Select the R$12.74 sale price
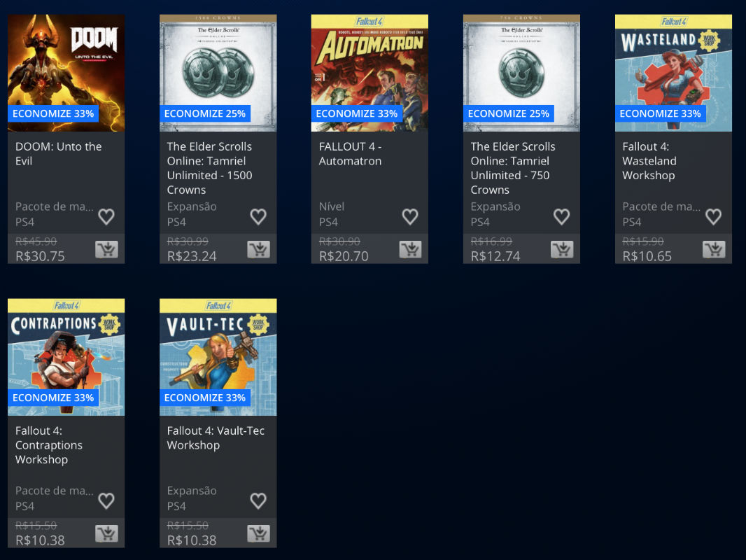 [x=495, y=256]
